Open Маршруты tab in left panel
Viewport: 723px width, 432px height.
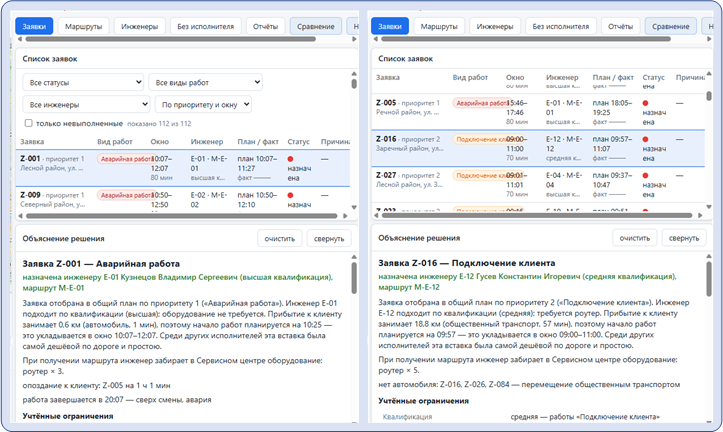point(83,26)
